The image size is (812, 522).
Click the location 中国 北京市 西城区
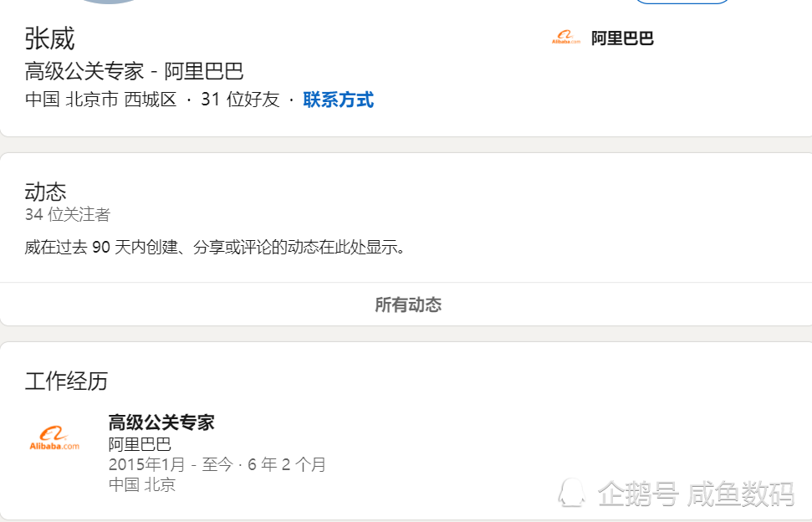pos(100,100)
